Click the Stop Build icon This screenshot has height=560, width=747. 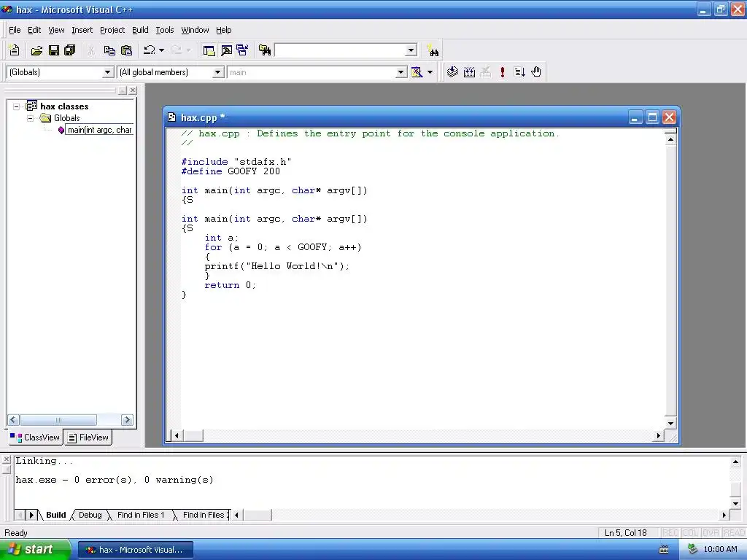485,72
